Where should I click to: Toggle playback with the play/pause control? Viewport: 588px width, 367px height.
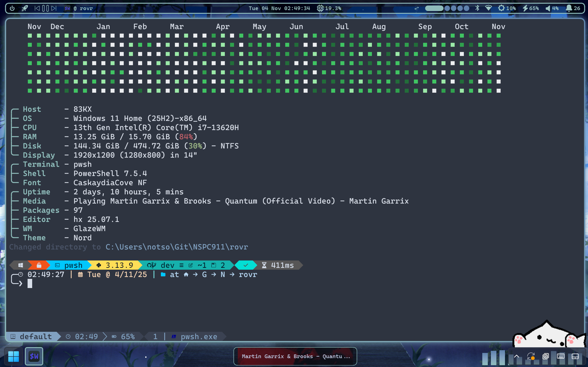click(x=45, y=8)
